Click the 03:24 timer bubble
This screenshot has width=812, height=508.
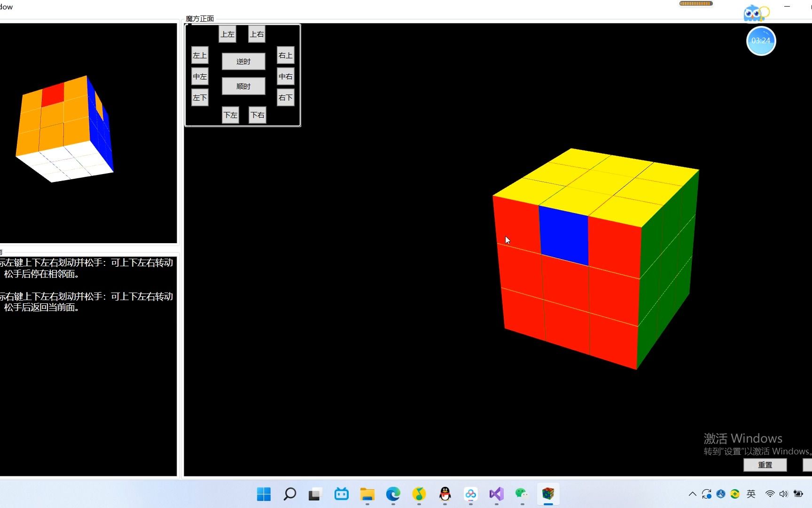point(760,41)
